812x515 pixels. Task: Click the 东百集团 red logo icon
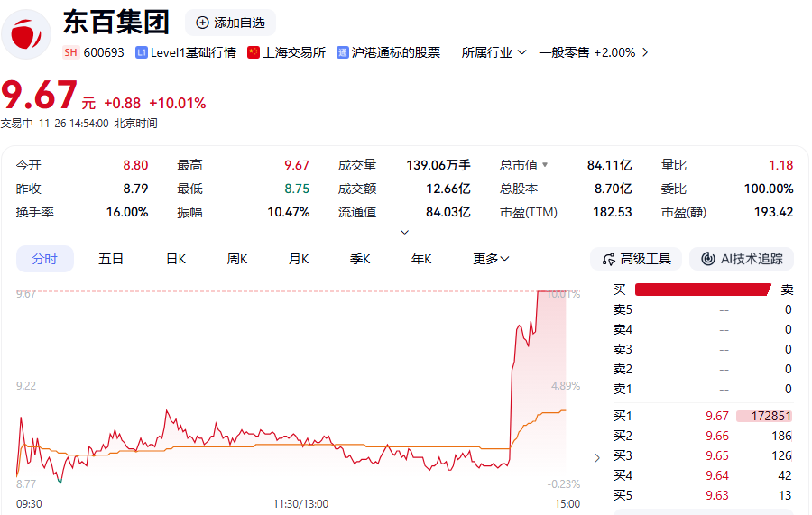click(x=26, y=34)
